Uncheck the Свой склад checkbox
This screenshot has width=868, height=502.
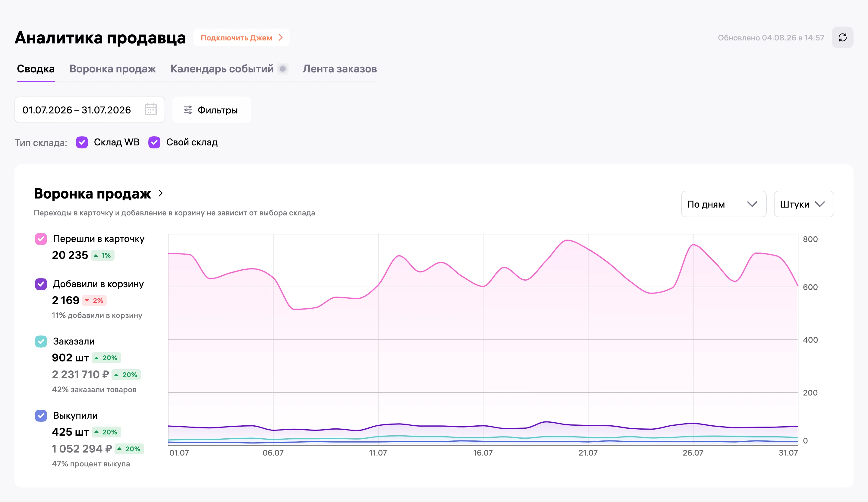coord(154,142)
